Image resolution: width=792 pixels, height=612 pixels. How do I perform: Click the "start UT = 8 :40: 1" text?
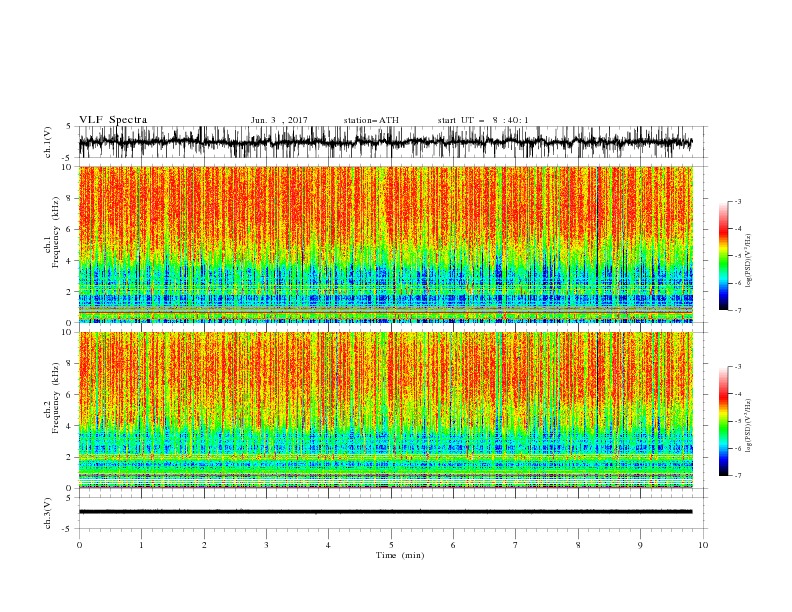(483, 120)
